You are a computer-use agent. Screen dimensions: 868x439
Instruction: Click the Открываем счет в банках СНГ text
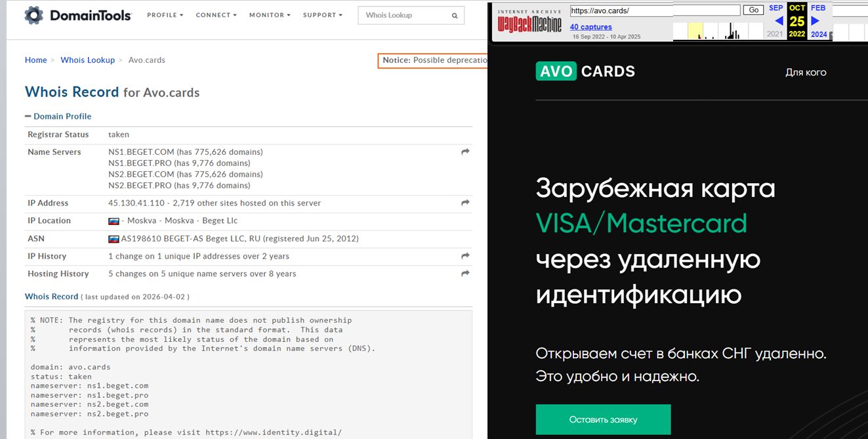click(681, 354)
